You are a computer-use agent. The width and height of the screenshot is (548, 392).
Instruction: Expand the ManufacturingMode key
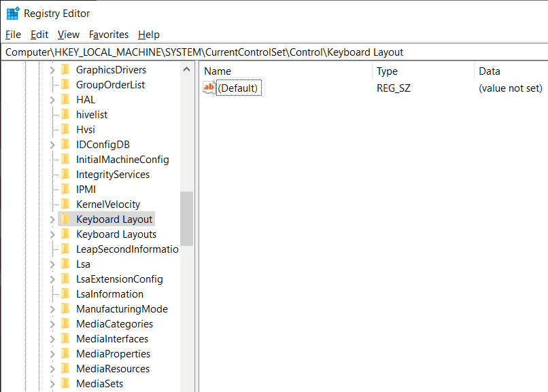[52, 309]
